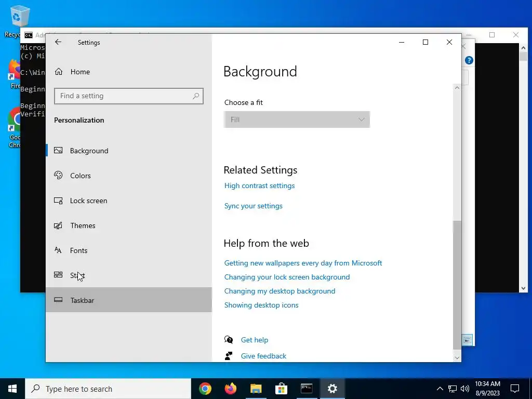
Task: Click the Command Prompt scrollbar down arrow
Action: click(523, 288)
